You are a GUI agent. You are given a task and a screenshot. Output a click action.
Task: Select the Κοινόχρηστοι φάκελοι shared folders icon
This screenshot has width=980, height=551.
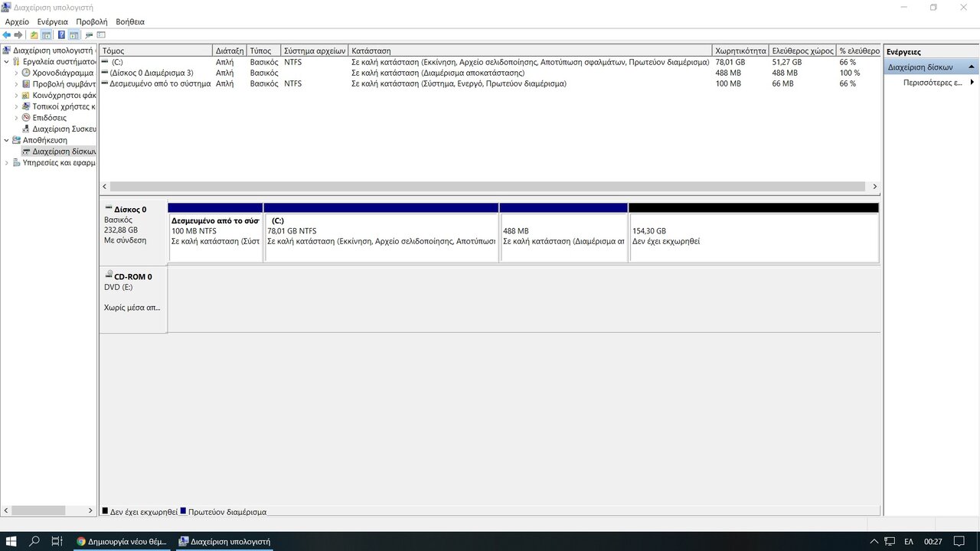tap(26, 96)
